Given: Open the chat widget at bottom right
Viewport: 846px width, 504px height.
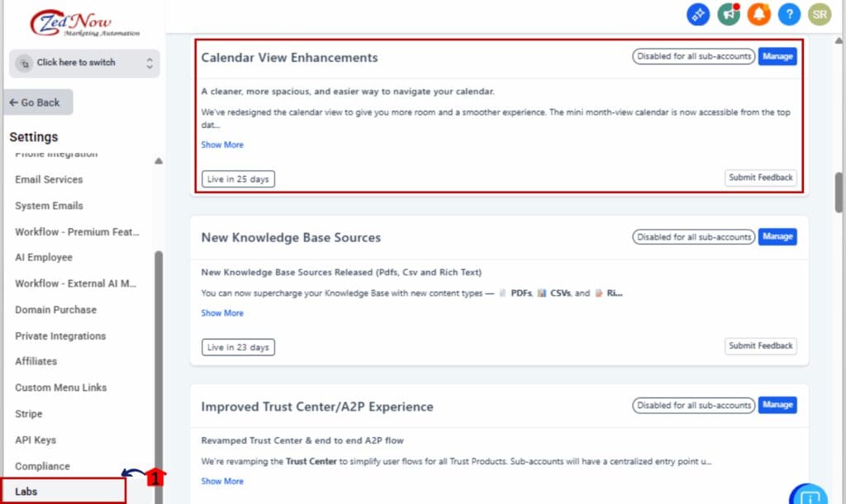Looking at the screenshot, I should (x=807, y=494).
